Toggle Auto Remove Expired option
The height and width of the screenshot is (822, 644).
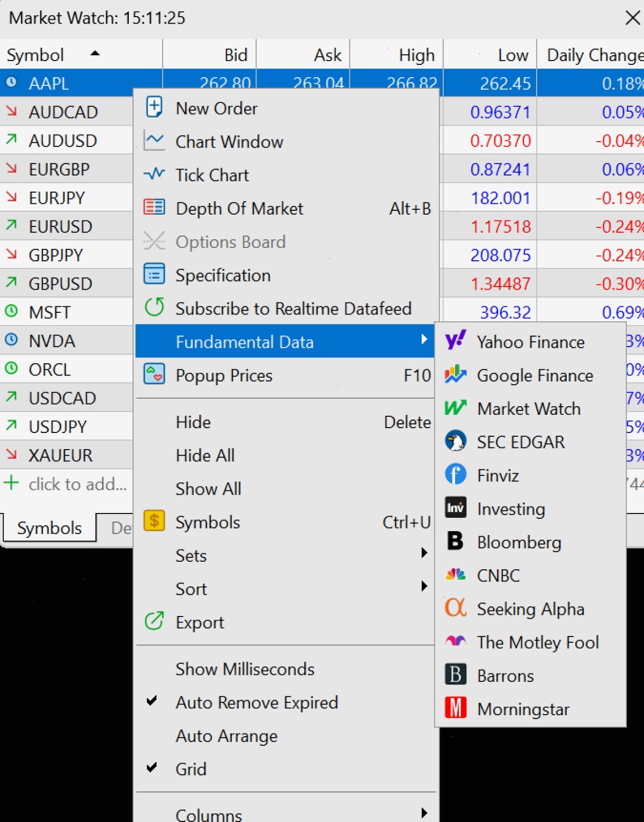click(x=286, y=702)
